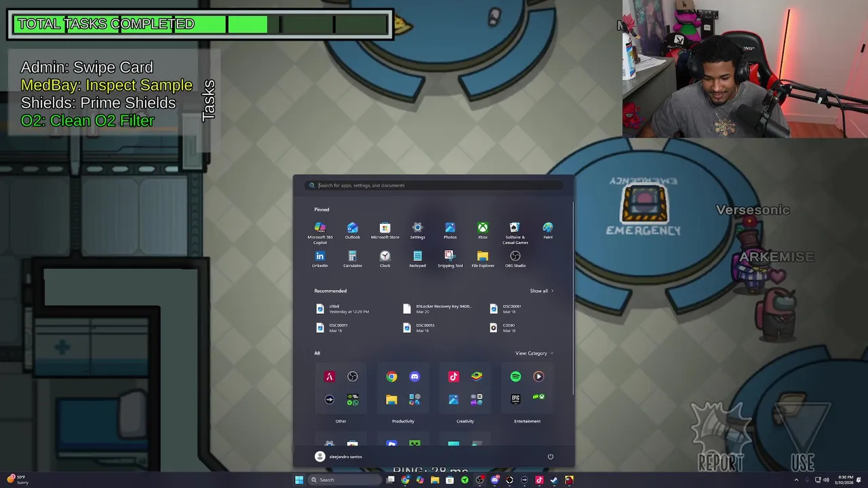868x488 pixels.
Task: Select Shields: Prime Shields task text
Action: coord(98,103)
